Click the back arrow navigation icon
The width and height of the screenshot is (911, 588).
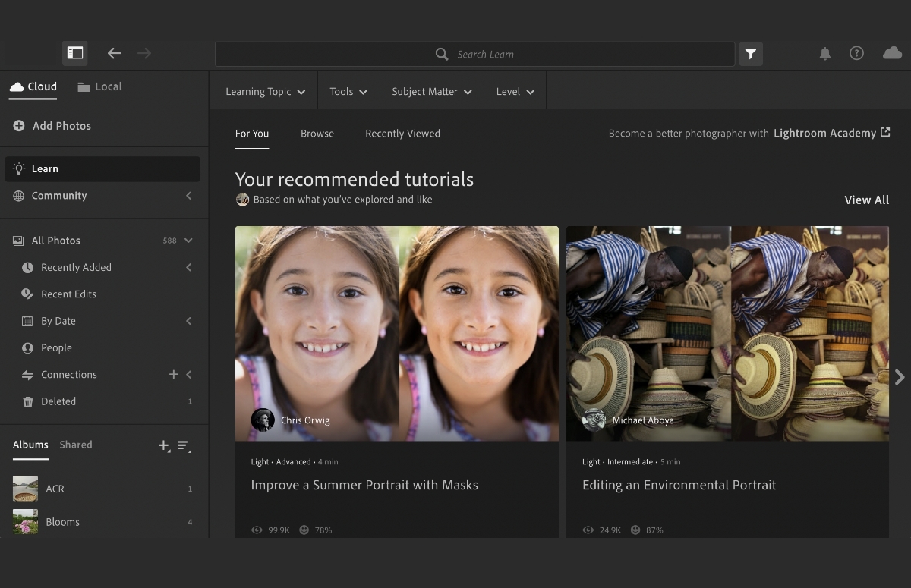[115, 53]
